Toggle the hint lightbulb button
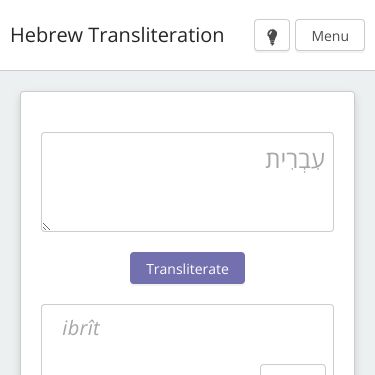375x375 pixels. (x=272, y=35)
